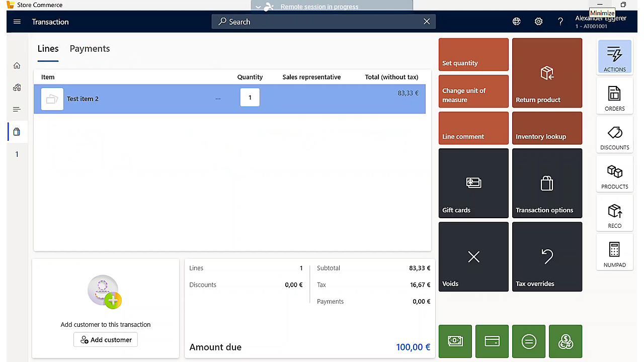The image size is (644, 362).
Task: Open help question mark icon
Action: pos(560,22)
